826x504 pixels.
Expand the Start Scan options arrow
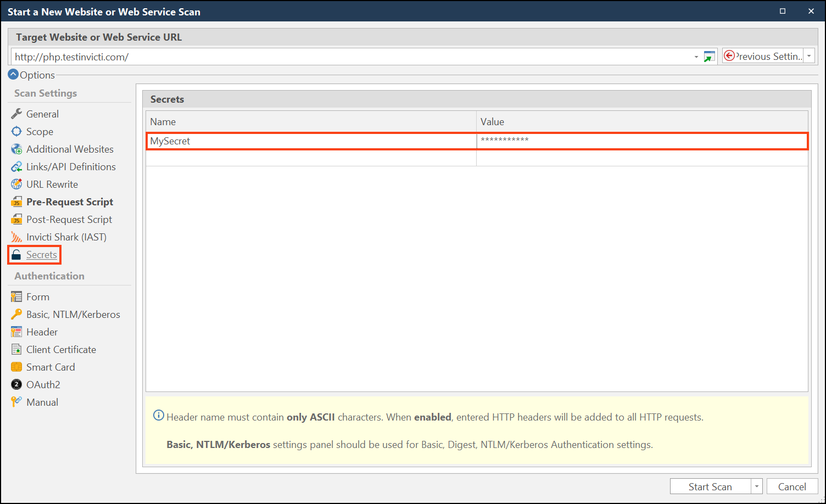pyautogui.click(x=757, y=486)
